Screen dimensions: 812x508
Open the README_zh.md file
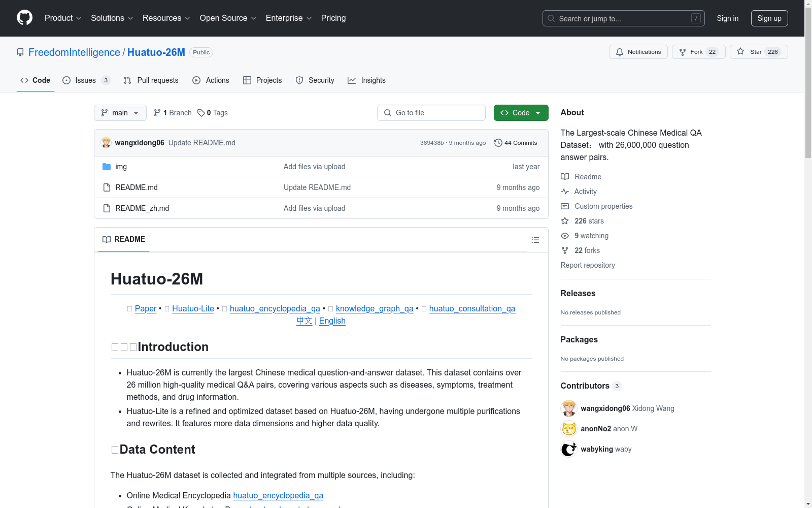(142, 208)
